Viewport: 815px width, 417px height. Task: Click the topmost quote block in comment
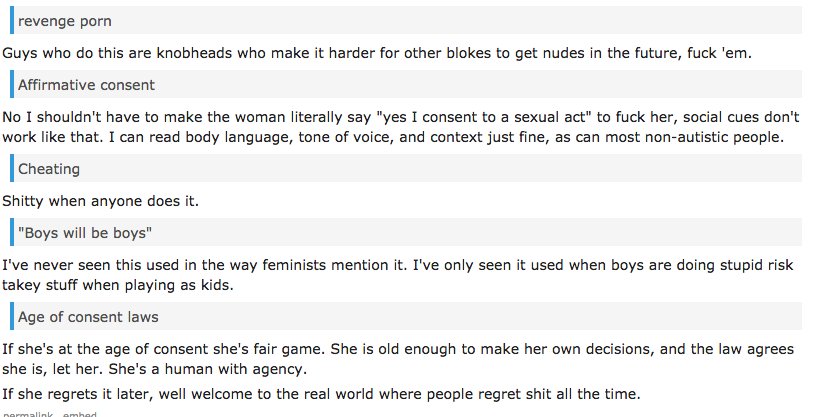pos(405,20)
